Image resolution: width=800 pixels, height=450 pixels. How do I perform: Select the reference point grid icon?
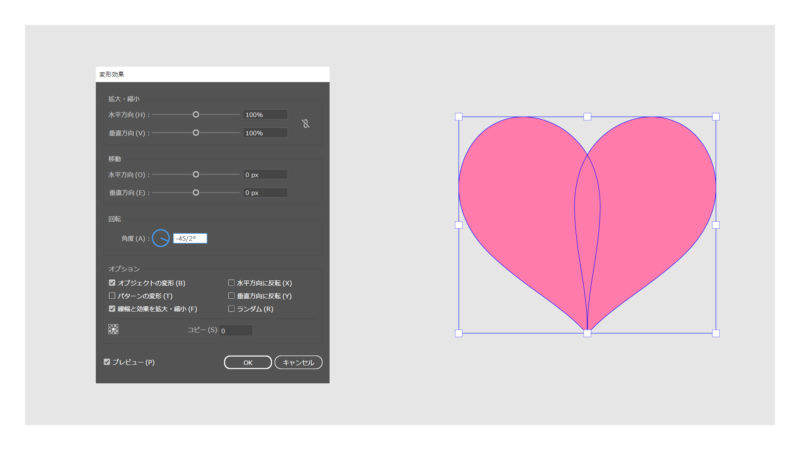113,329
